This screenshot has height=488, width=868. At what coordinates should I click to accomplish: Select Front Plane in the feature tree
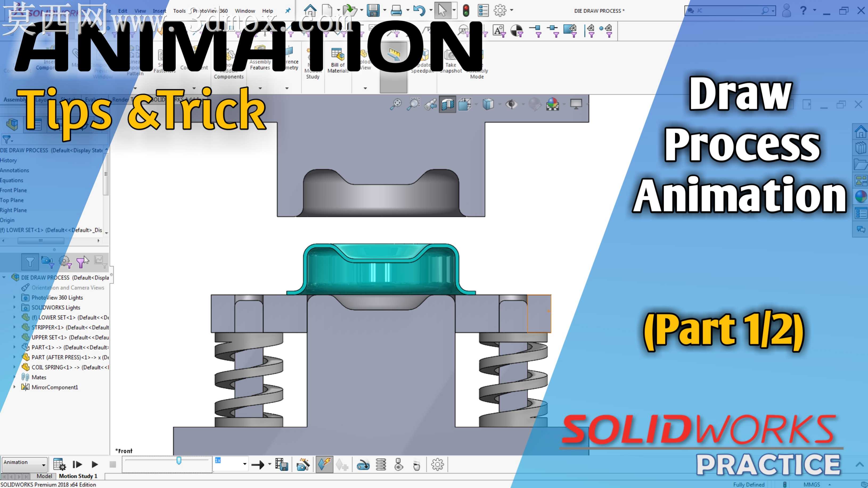14,190
